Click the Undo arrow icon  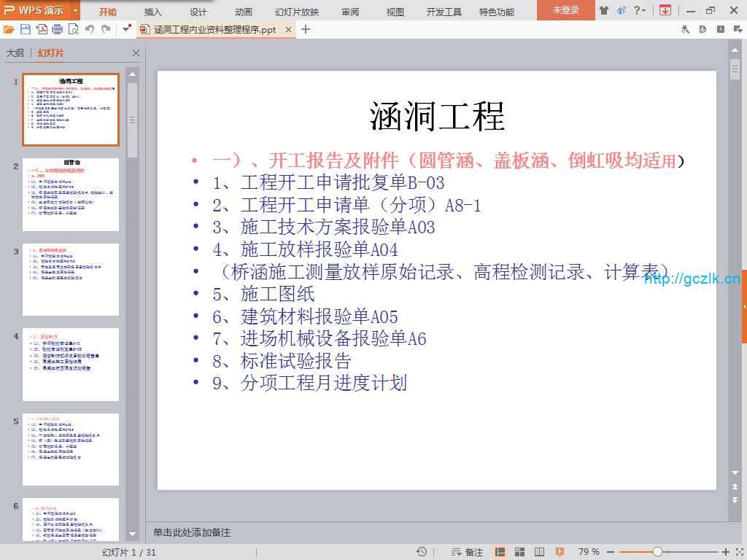[x=90, y=29]
